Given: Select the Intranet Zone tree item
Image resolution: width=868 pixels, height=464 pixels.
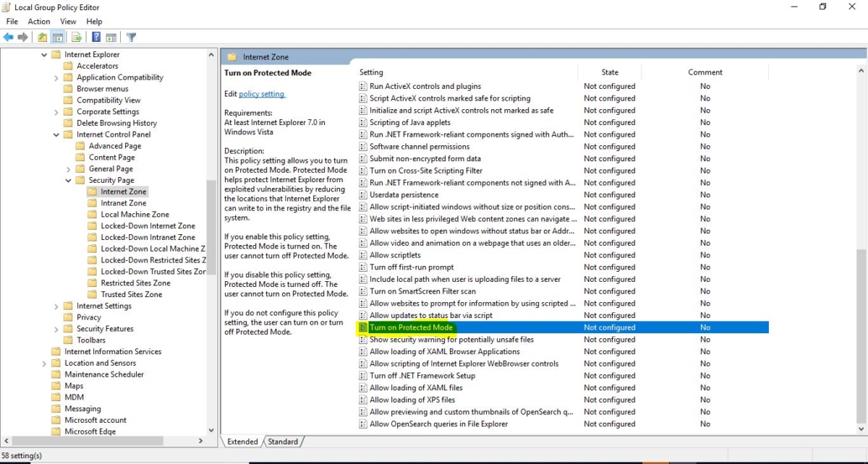Looking at the screenshot, I should click(123, 202).
